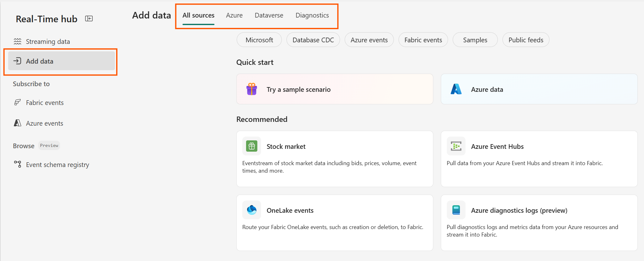Click the Browse section label

pyautogui.click(x=24, y=146)
